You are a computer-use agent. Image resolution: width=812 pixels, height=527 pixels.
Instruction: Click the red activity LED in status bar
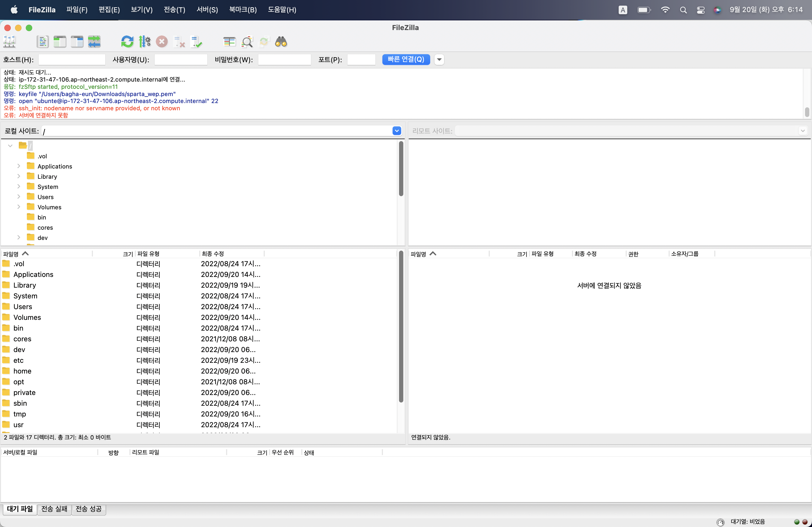click(x=805, y=522)
